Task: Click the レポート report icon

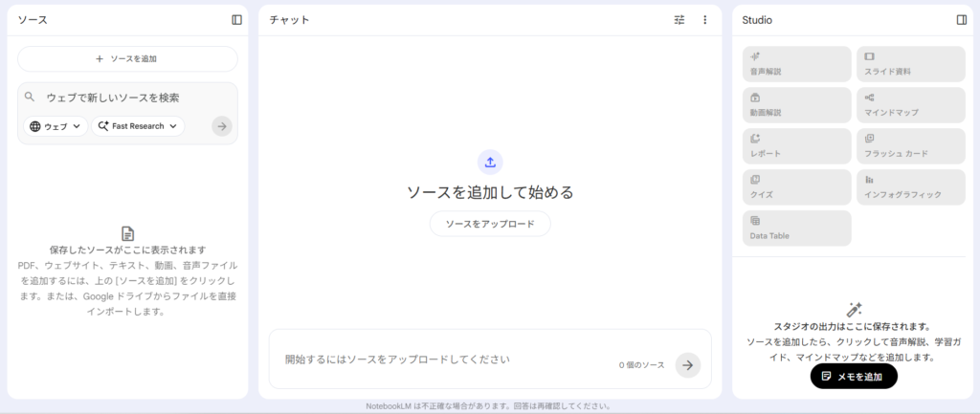Action: 755,138
